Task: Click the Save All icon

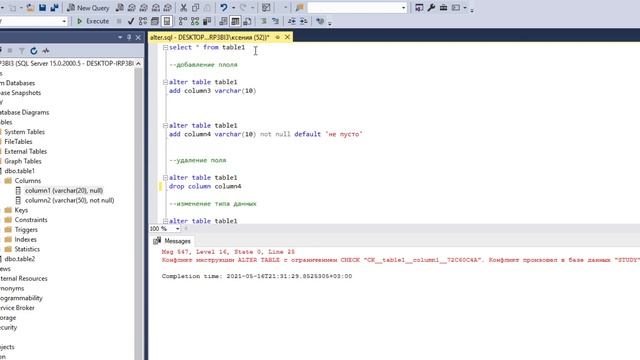Action: pyautogui.click(x=54, y=8)
